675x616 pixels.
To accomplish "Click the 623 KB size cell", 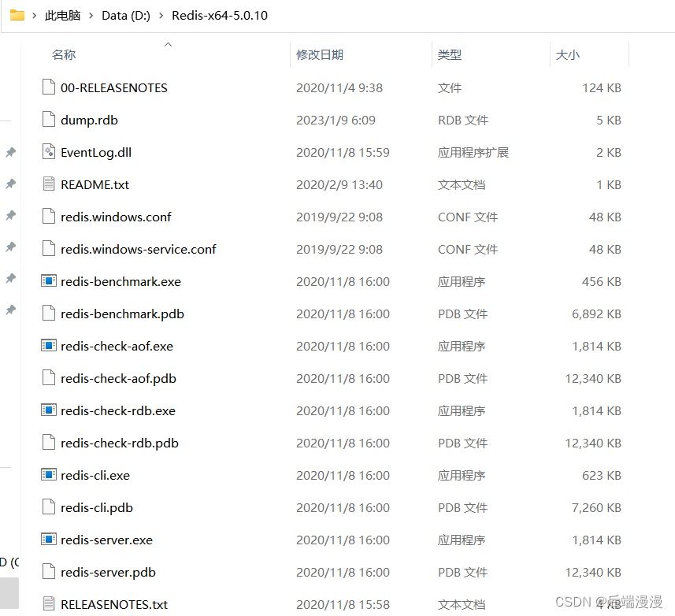I will point(602,475).
